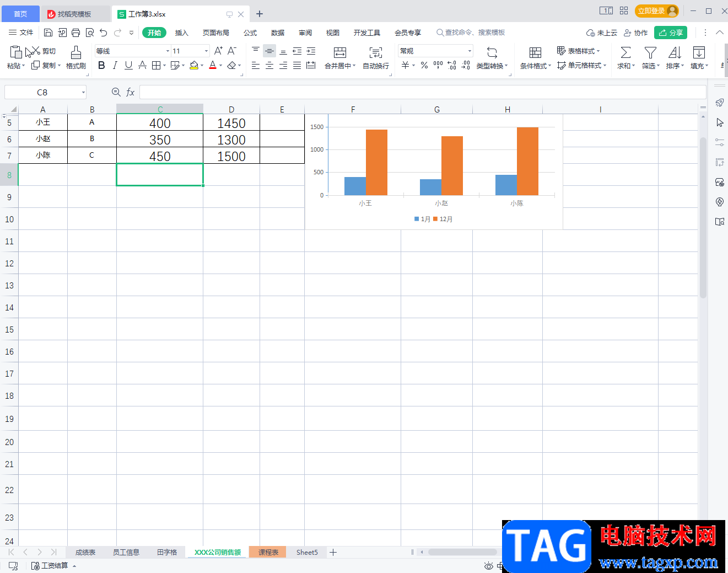Apply thousands separator style
Image resolution: width=728 pixels, height=573 pixels.
(438, 65)
